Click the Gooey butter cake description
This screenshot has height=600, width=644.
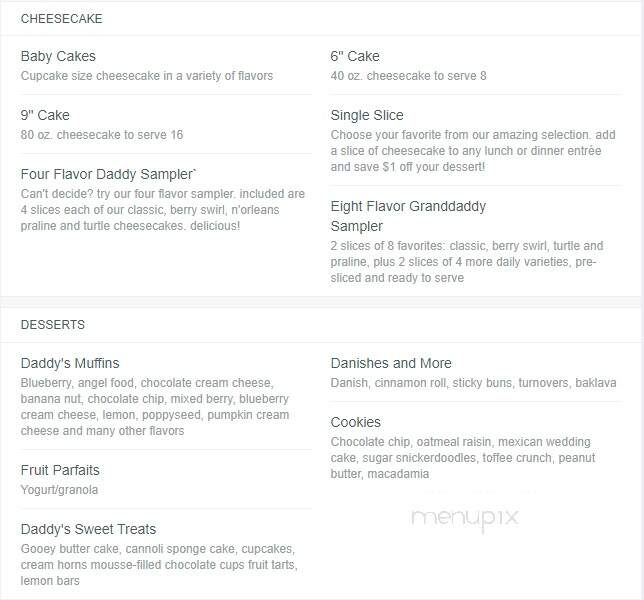tap(159, 565)
